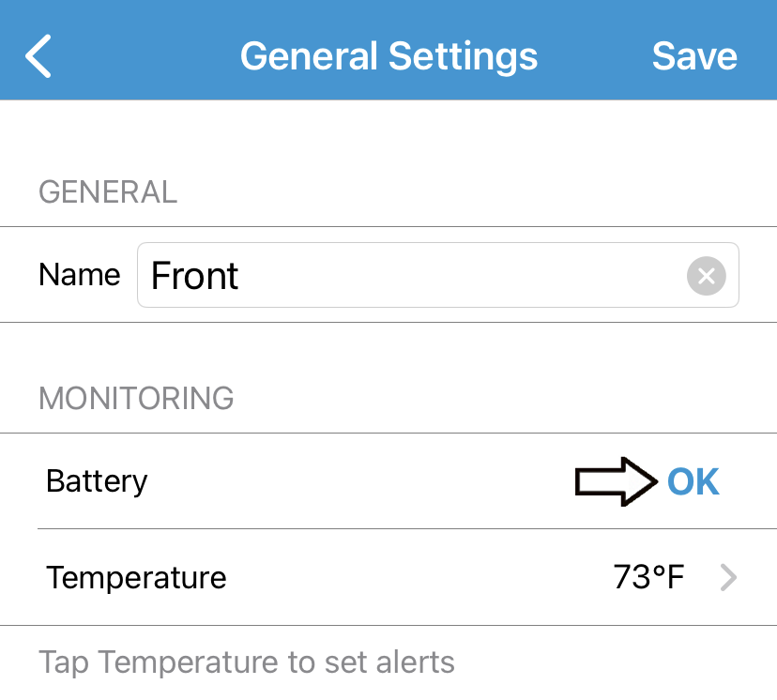The height and width of the screenshot is (700, 777).
Task: Tap the back chevron in header
Action: pyautogui.click(x=39, y=56)
